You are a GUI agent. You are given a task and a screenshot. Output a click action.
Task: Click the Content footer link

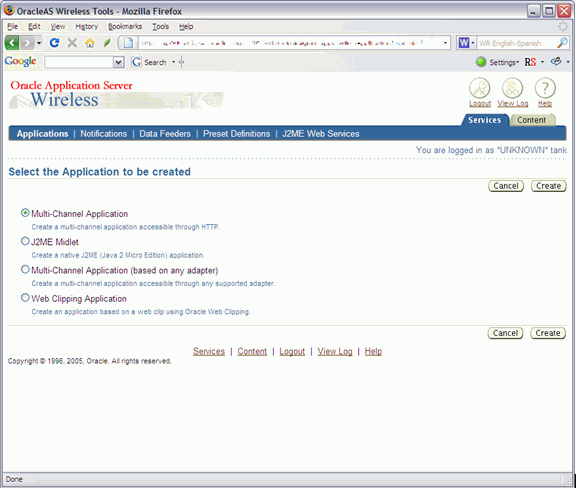[252, 351]
